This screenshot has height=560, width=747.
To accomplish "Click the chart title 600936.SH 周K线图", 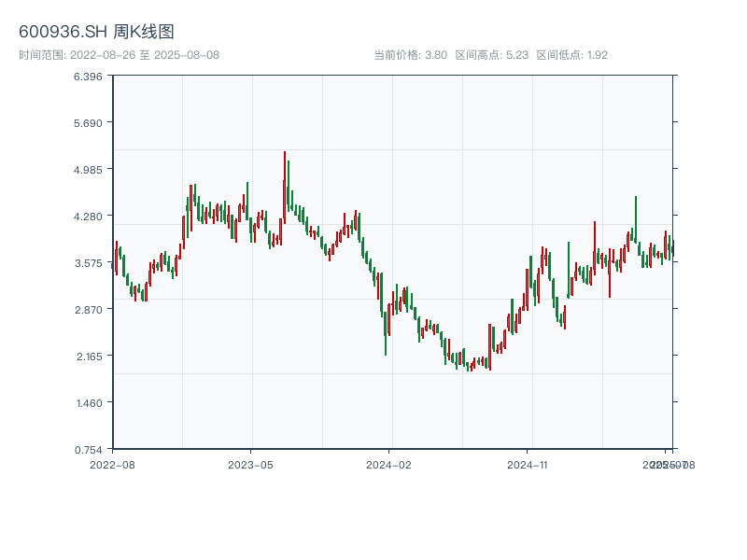I will pos(96,32).
